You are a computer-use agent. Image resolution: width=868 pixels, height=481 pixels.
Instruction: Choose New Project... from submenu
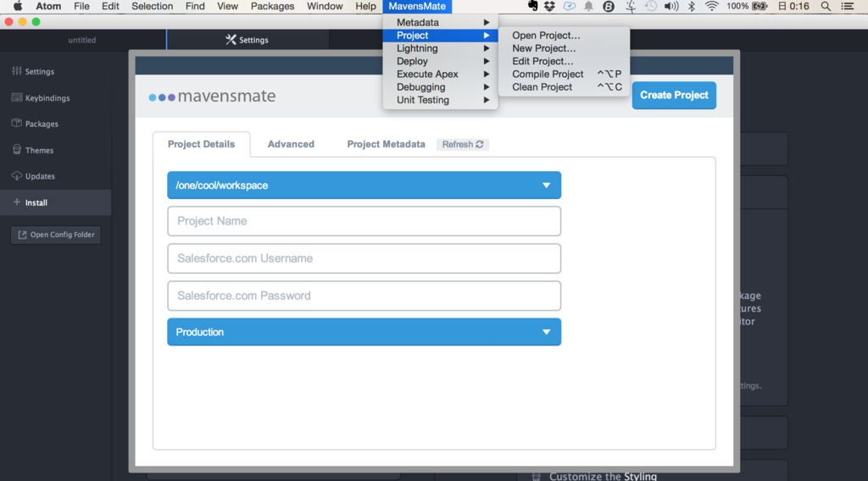pos(564,48)
